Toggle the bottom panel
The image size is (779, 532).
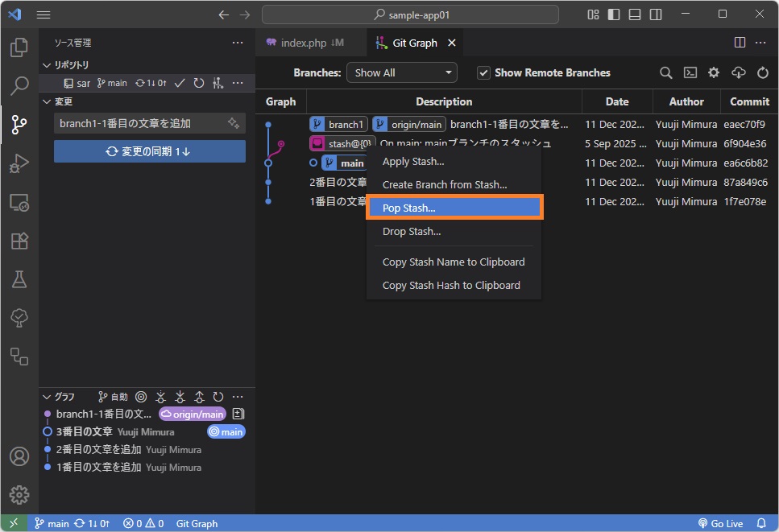click(x=635, y=14)
